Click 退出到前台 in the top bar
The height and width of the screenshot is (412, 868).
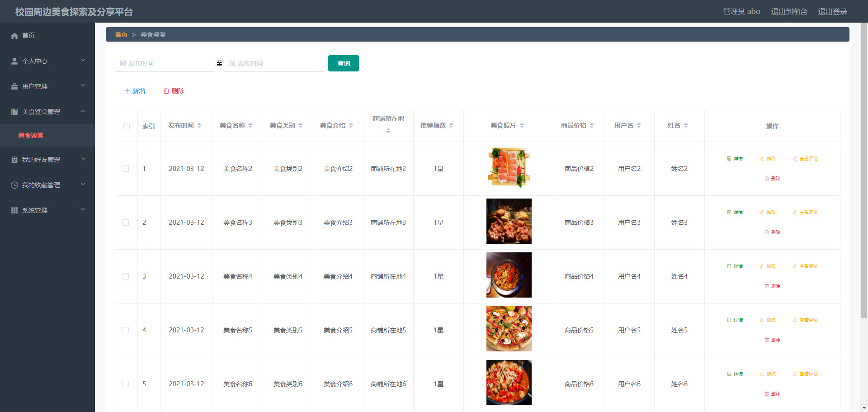[789, 12]
